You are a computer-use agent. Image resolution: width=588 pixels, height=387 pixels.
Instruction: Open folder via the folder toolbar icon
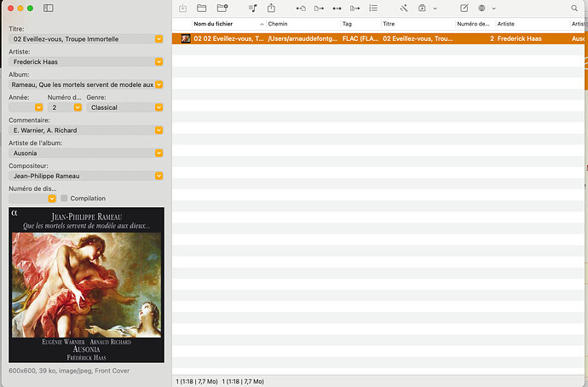pyautogui.click(x=202, y=9)
